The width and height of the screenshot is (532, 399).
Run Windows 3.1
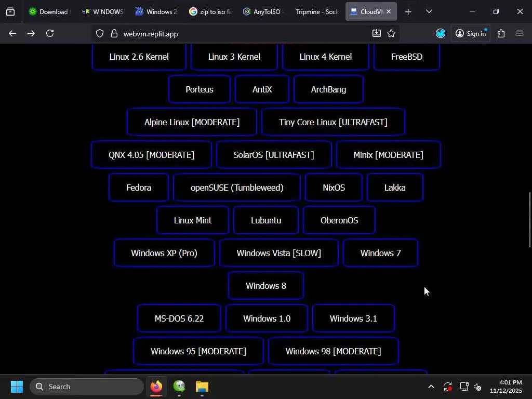point(353,318)
